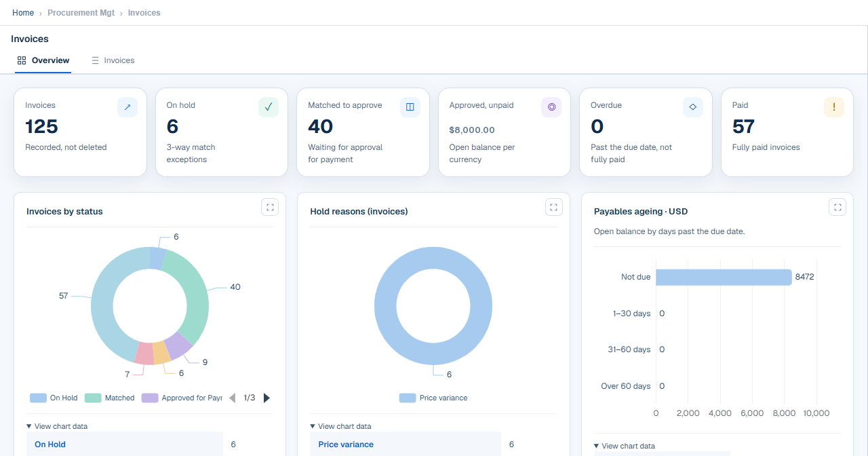
Task: Click the purple 9 segment of status donut
Action: pos(179,345)
